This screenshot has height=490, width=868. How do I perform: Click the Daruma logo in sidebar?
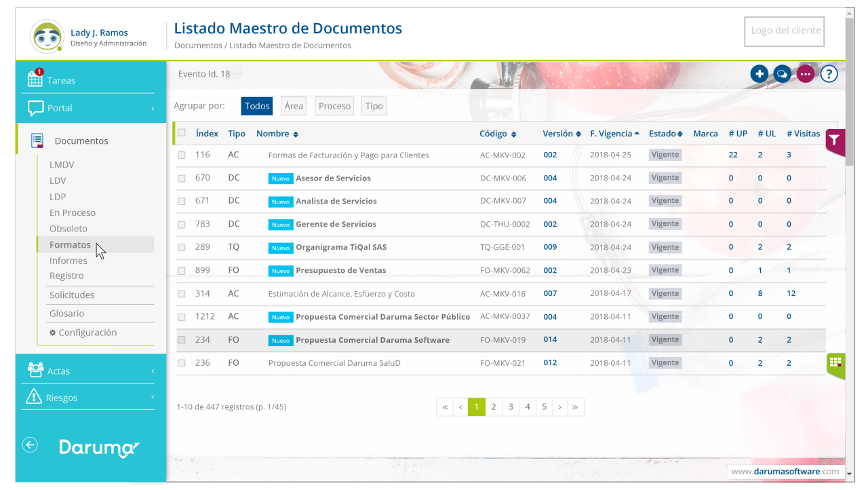coord(99,447)
